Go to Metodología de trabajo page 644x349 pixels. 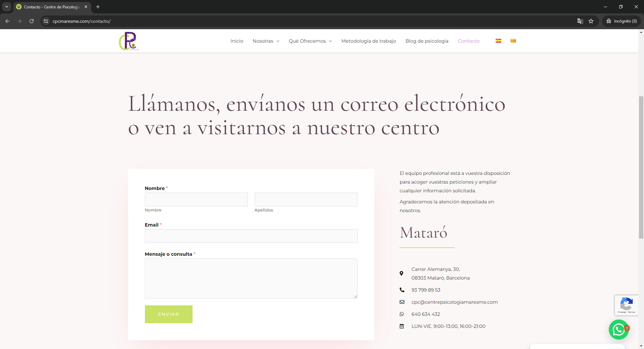368,41
